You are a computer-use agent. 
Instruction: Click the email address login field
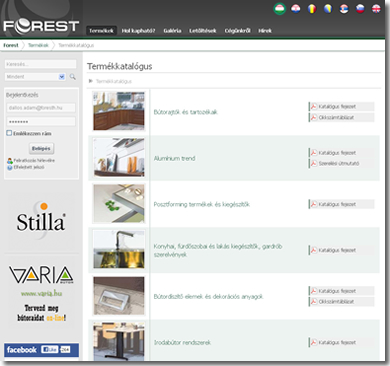(41, 108)
